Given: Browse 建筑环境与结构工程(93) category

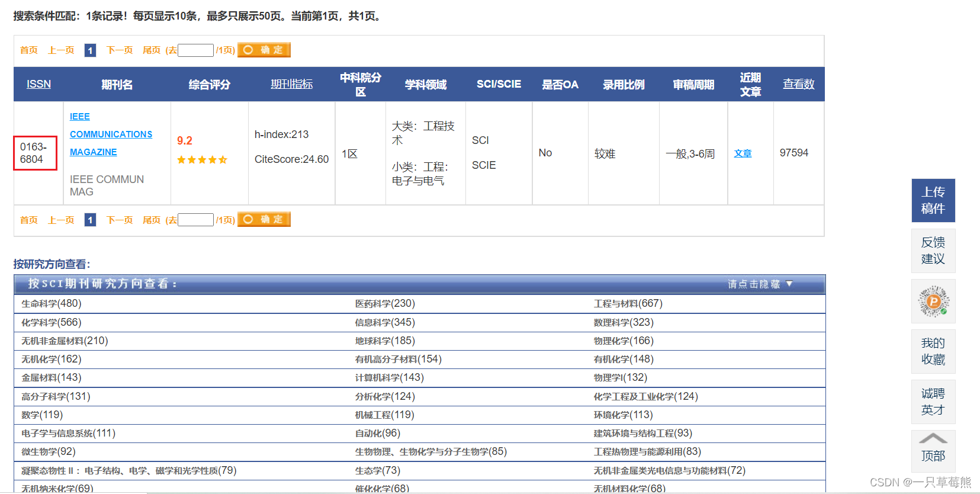Looking at the screenshot, I should (643, 434).
